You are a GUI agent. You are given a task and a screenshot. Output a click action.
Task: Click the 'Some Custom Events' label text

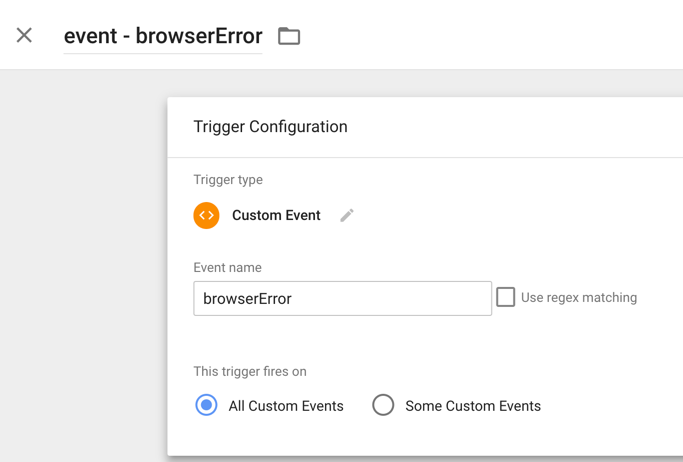click(x=473, y=406)
